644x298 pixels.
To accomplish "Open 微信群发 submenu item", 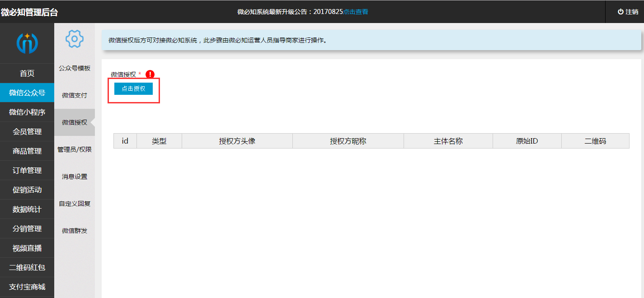I will (75, 231).
